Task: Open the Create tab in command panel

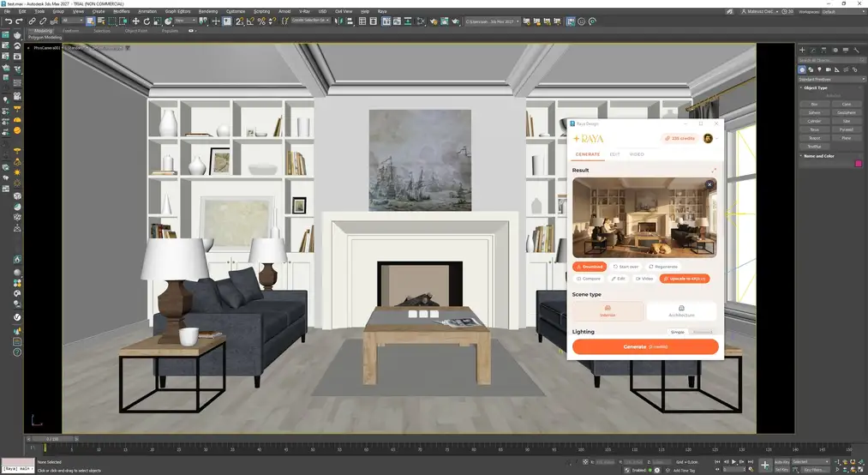Action: tap(802, 50)
